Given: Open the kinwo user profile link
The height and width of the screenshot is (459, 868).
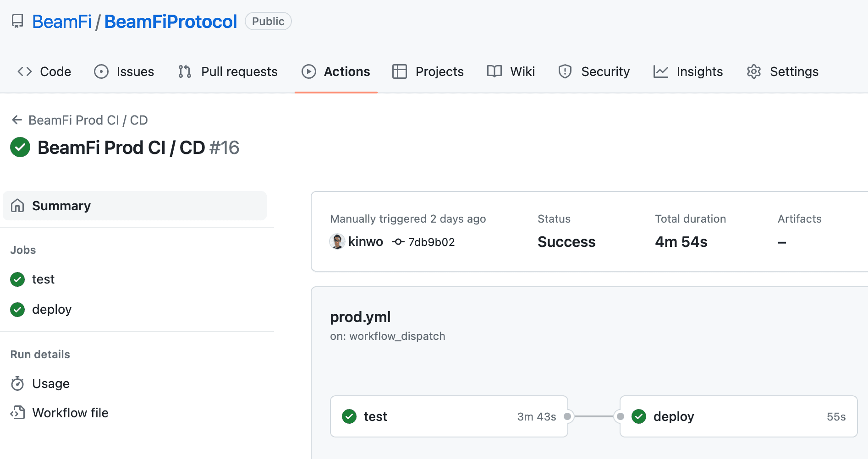Looking at the screenshot, I should pyautogui.click(x=366, y=241).
